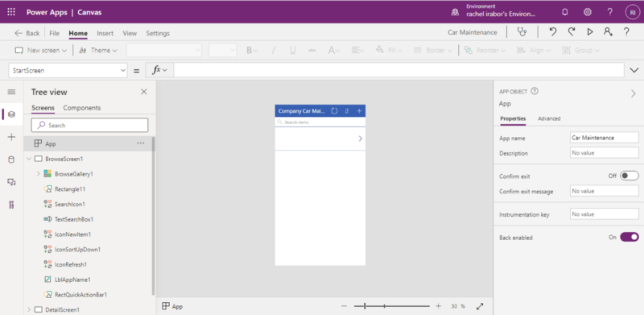Collapse the BrowseScreen1 tree node

[29, 159]
